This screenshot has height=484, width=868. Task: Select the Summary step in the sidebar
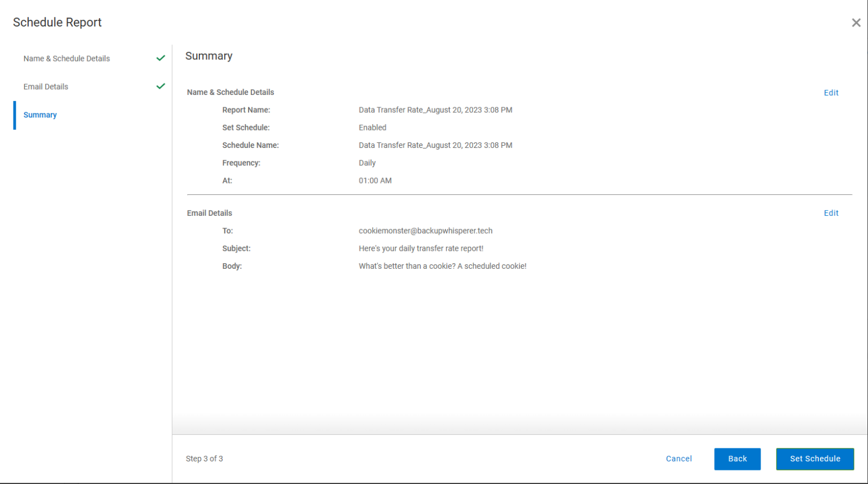[x=40, y=115]
